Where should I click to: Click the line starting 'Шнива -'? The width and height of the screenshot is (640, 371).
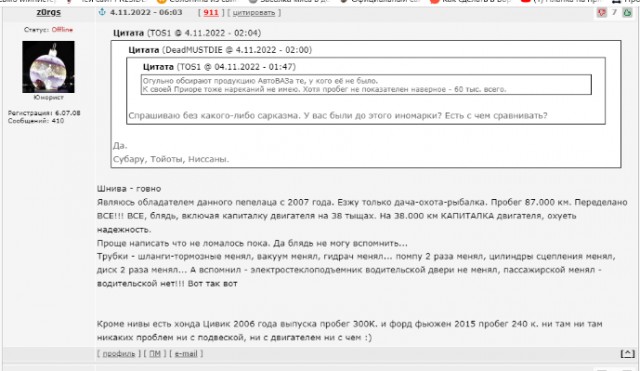129,189
